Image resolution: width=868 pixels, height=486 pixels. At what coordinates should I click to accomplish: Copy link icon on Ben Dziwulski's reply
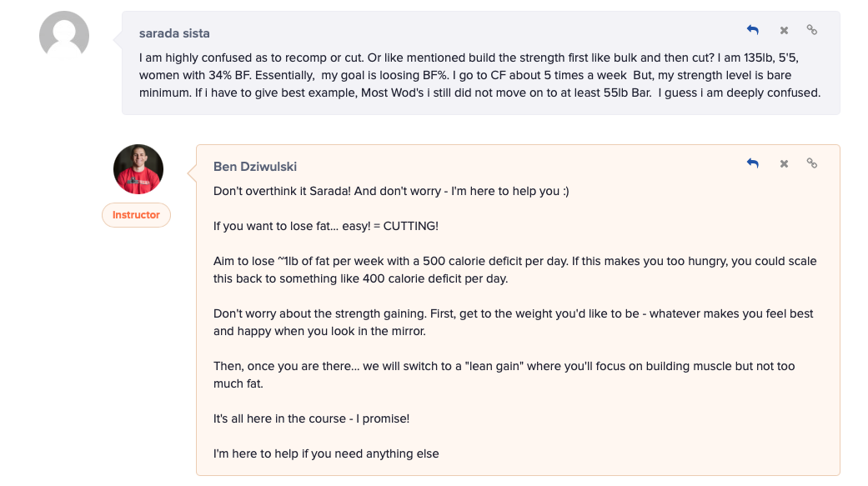(811, 163)
